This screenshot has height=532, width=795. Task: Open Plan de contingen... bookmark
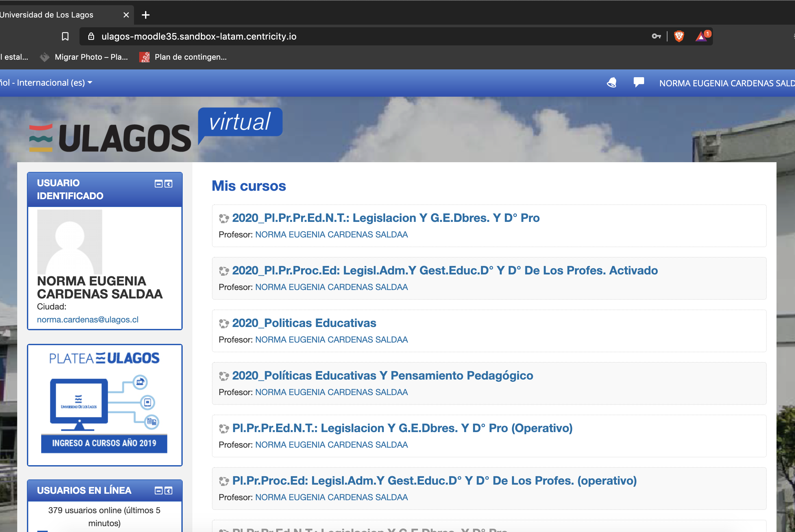(x=183, y=57)
